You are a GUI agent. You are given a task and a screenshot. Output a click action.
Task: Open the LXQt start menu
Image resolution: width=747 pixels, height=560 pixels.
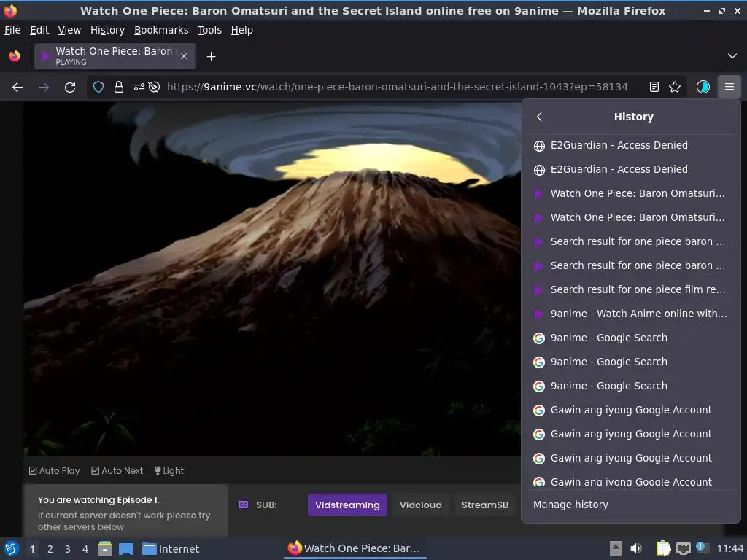coord(12,549)
